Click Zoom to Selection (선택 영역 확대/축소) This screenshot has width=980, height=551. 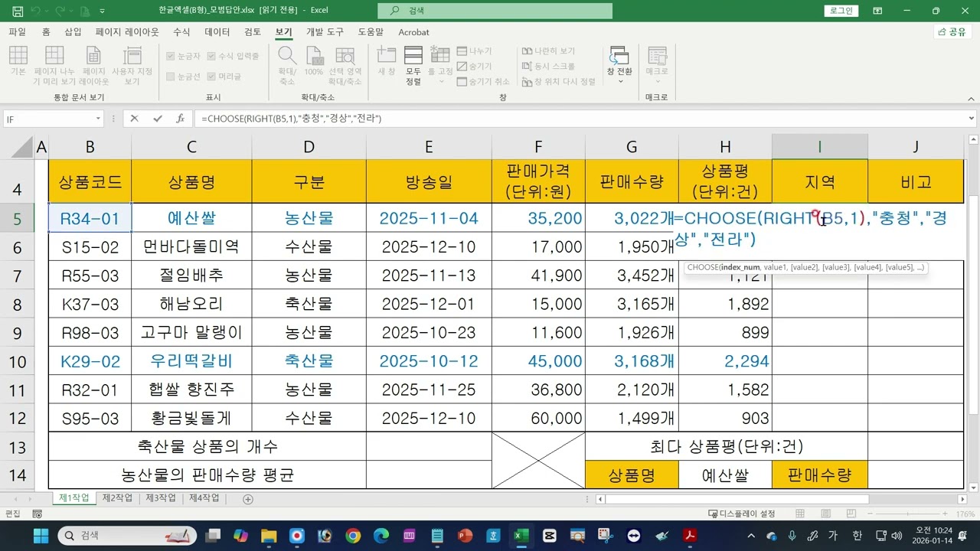345,65
